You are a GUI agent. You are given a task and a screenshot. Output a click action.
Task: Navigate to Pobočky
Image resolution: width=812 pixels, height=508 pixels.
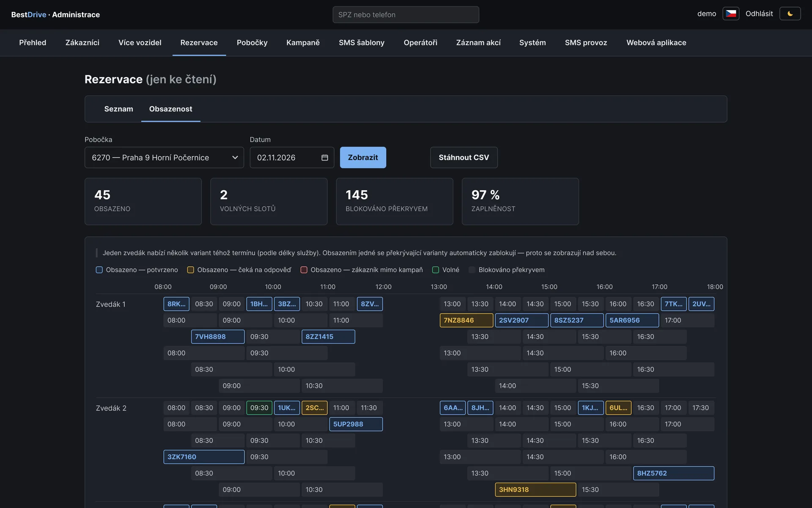252,43
